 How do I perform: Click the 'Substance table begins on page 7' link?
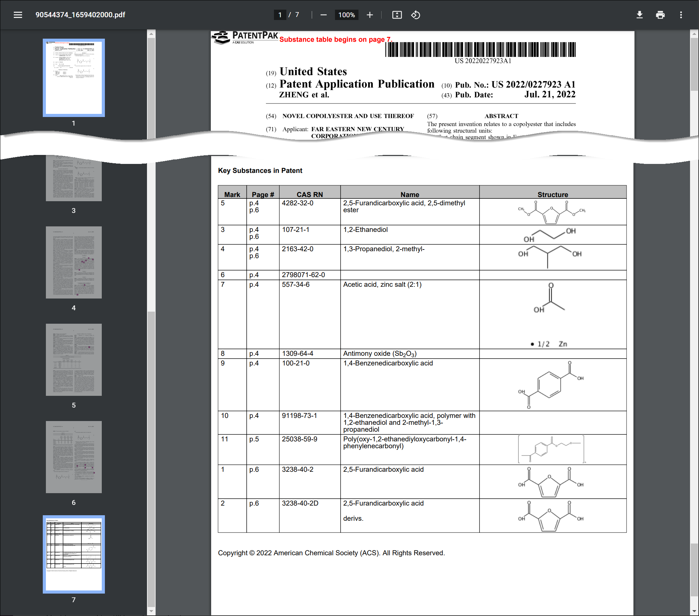click(335, 39)
